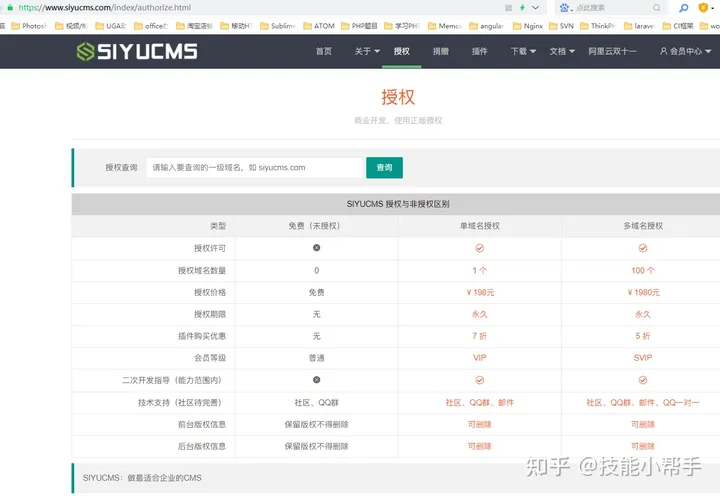Open the ThinkPH bookmark folder
720x496 pixels.
tap(597, 26)
